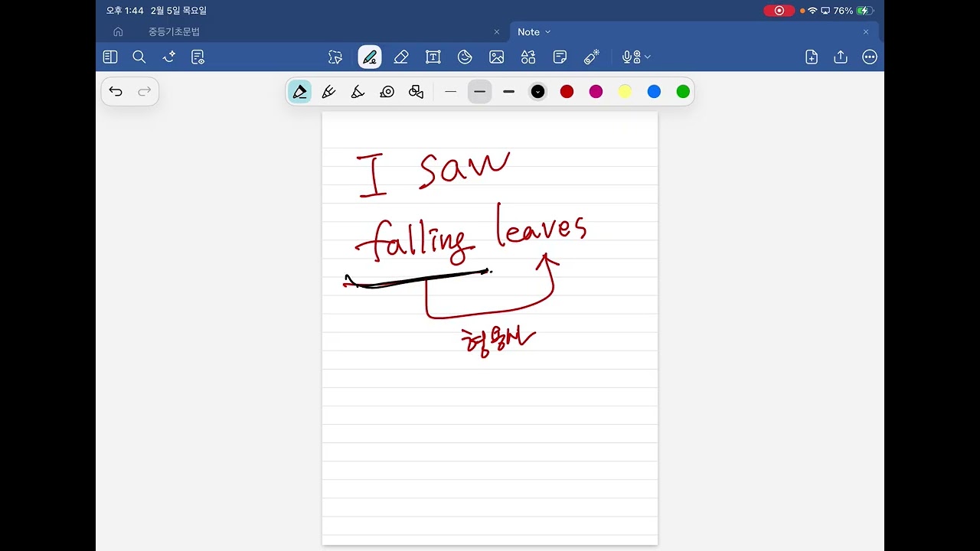980x551 pixels.
Task: Close the 중등기초문법 tab
Action: [x=497, y=32]
